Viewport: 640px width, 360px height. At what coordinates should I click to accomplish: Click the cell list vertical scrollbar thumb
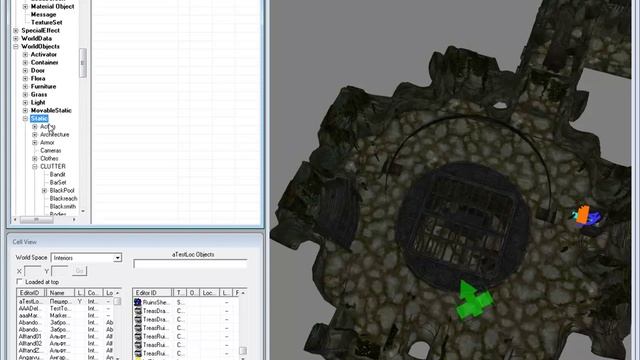click(117, 301)
